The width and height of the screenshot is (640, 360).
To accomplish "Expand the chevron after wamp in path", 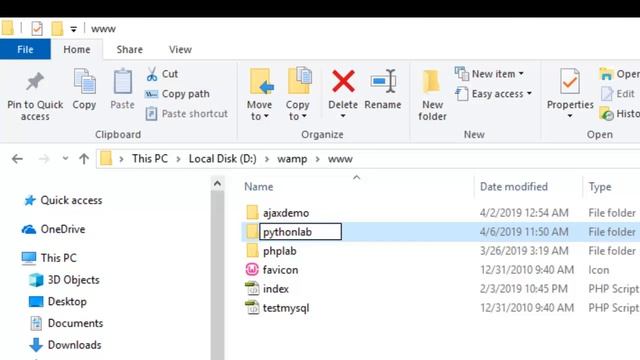I will pyautogui.click(x=318, y=159).
